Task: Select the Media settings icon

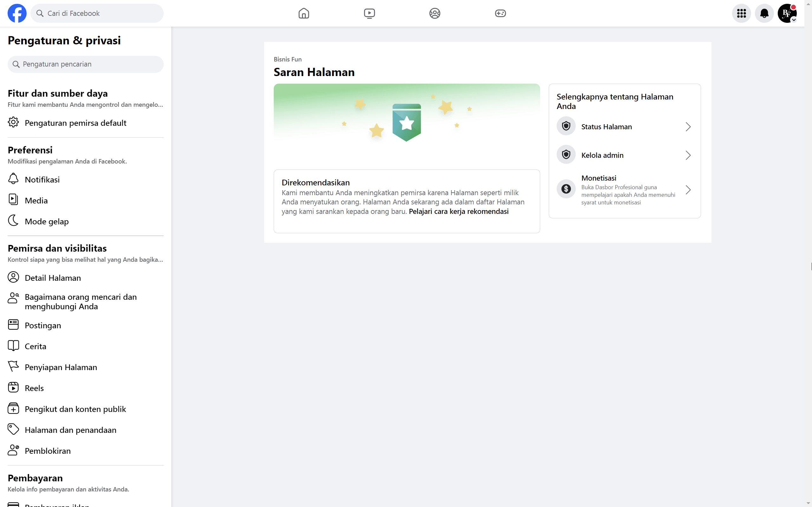Action: 13,199
